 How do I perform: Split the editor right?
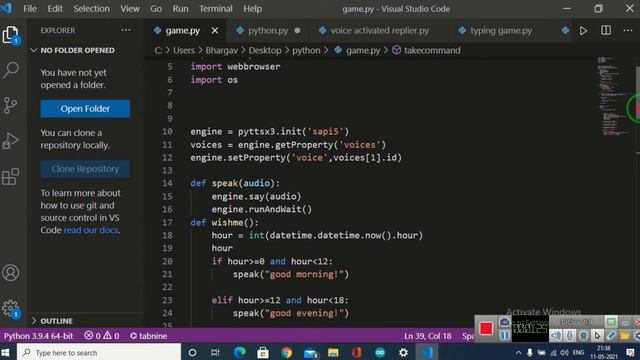[606, 31]
